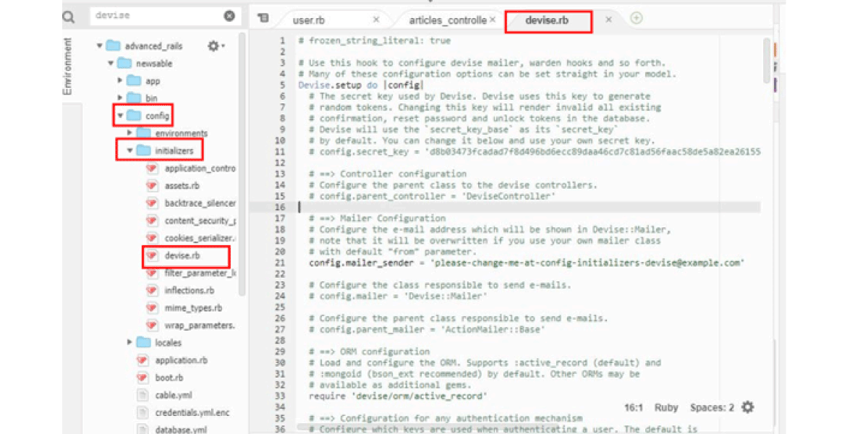
Task: Click Ruby icon beside cookies_serializer
Action: 152,238
